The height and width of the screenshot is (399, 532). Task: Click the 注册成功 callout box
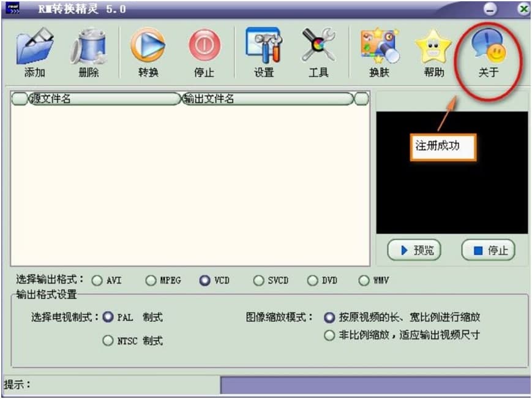443,147
